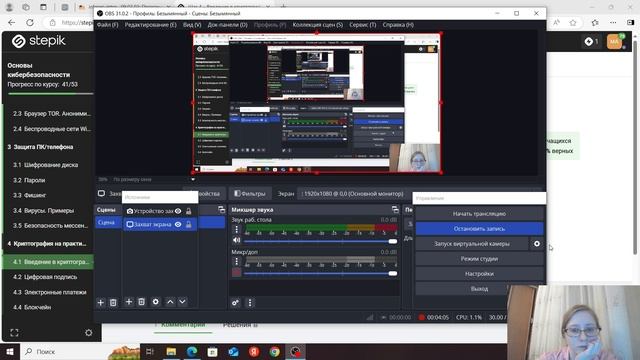Open Коллекция сцен menu

[x=318, y=25]
